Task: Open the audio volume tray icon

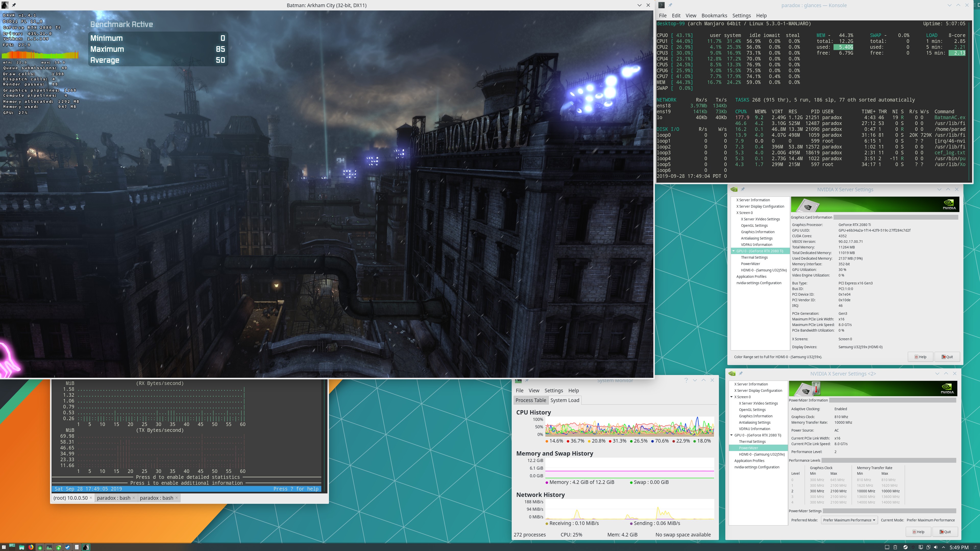Action: [936, 547]
